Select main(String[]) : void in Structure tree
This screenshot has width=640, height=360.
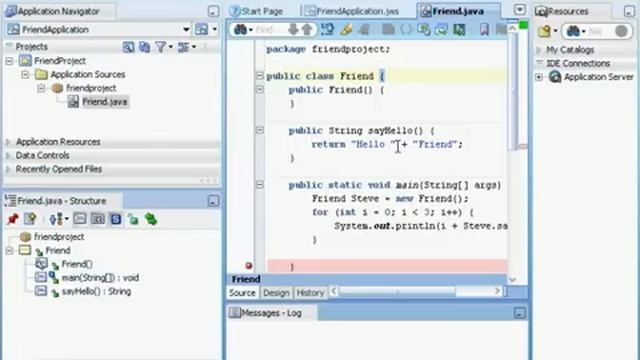click(100, 278)
